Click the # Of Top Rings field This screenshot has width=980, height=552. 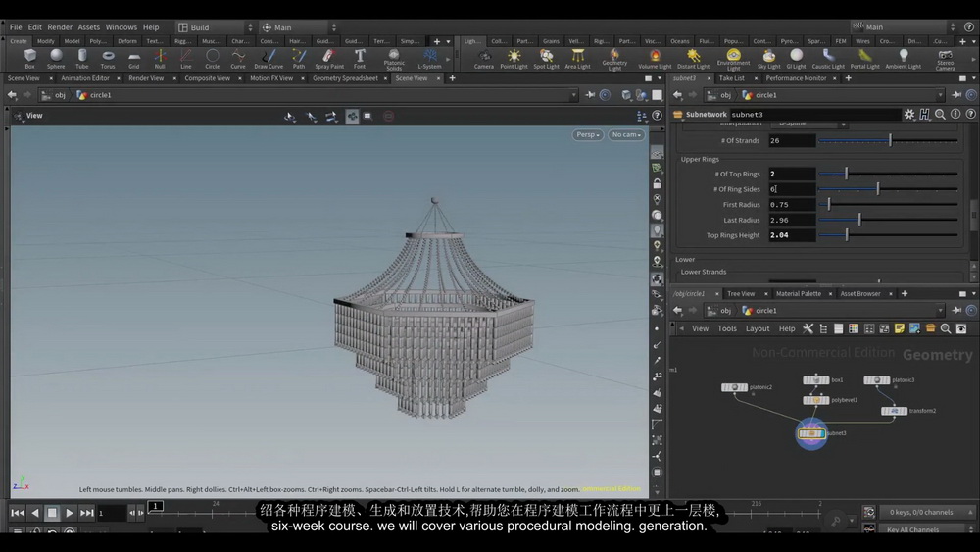pyautogui.click(x=792, y=174)
